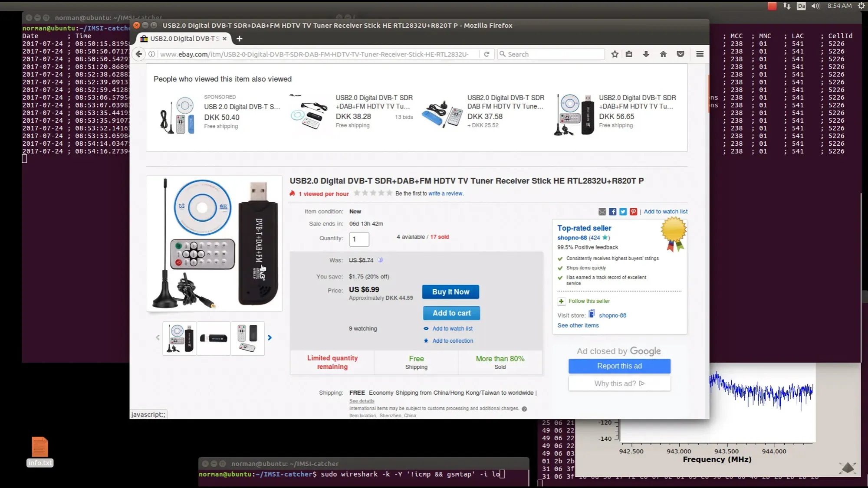Click Add to watch list near share icons
868x488 pixels.
665,212
